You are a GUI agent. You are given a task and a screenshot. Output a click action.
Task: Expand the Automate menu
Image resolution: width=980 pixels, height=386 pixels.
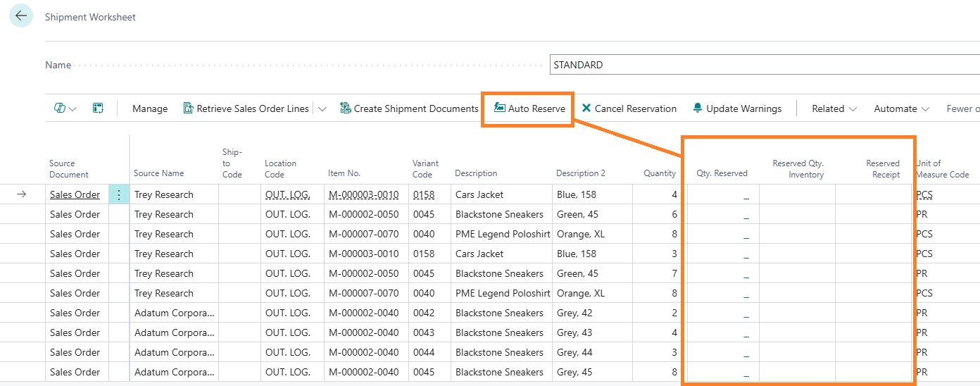(901, 108)
